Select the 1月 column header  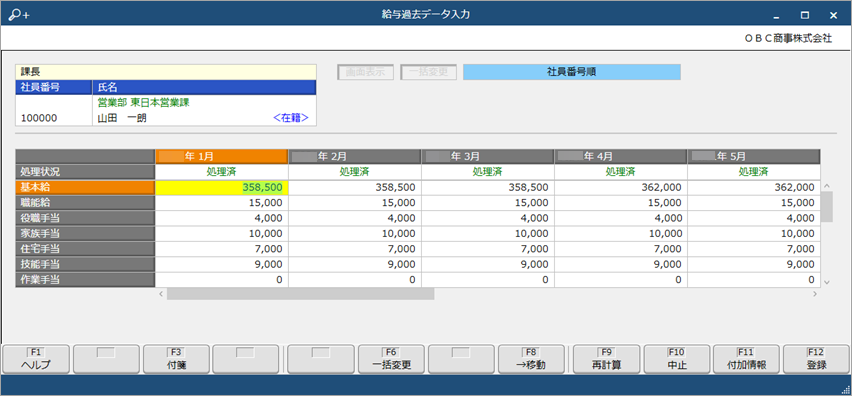[222, 156]
